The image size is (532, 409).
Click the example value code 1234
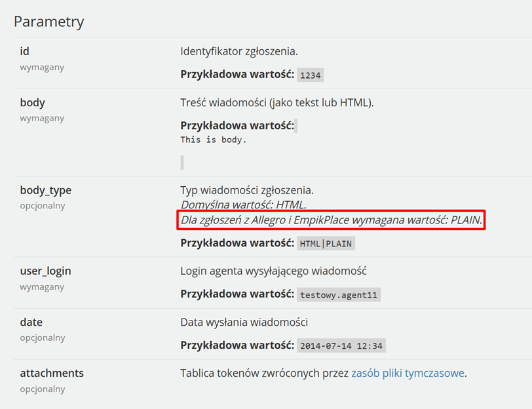(x=310, y=75)
